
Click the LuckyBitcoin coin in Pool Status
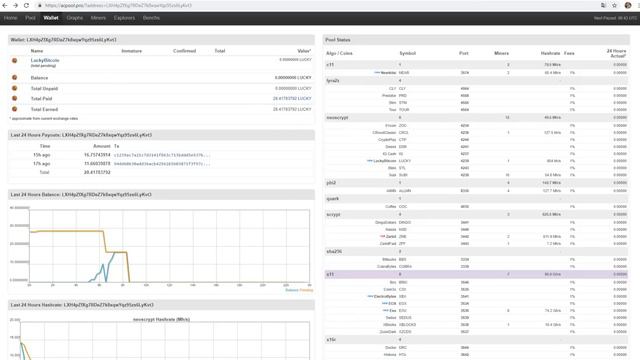click(384, 161)
